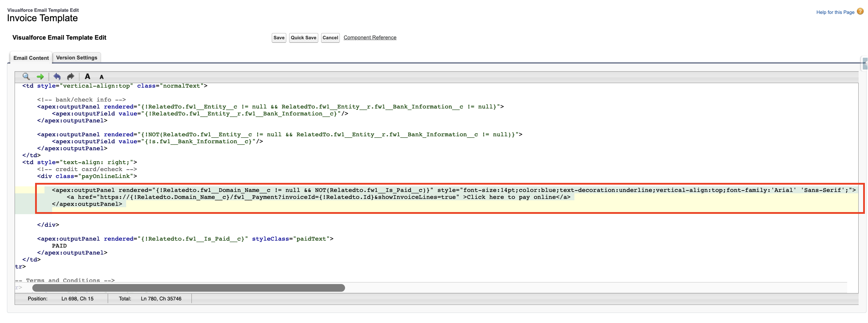This screenshot has width=868, height=323.
Task: Click the 'Invoice Template' page title
Action: pos(42,18)
